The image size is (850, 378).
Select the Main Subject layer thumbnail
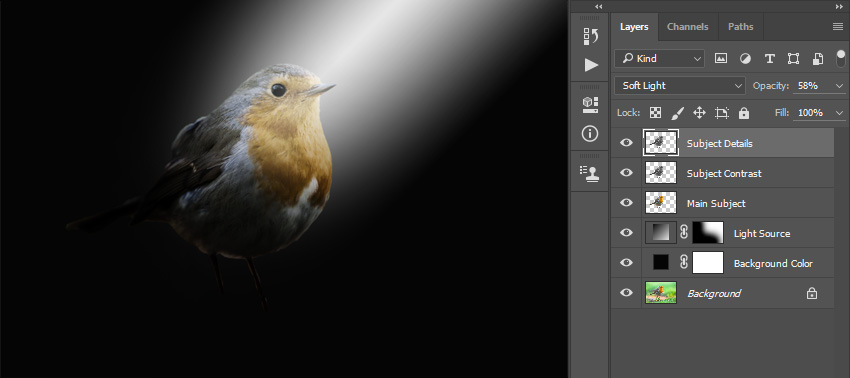[661, 202]
